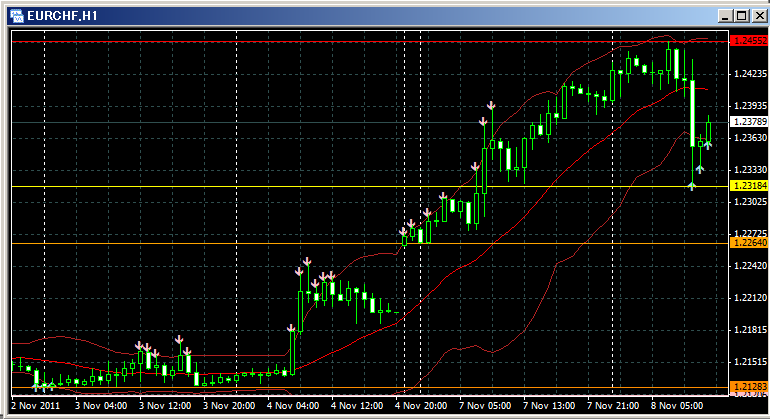770x419 pixels.
Task: Click the topmost pink down arrow signal
Action: point(491,105)
